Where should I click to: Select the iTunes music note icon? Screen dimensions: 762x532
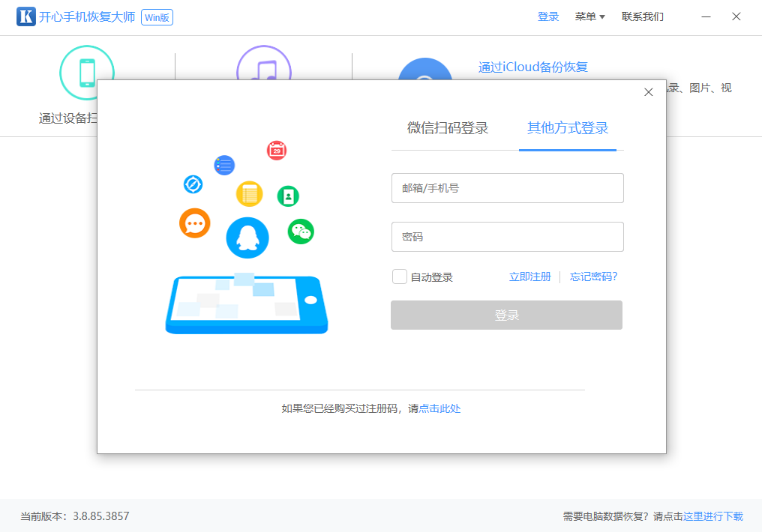[x=264, y=63]
